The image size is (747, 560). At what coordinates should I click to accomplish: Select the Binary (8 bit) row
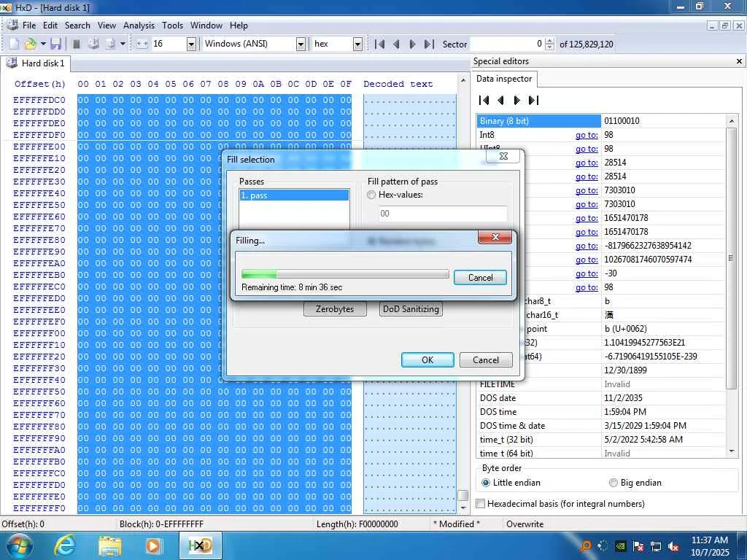coord(601,121)
